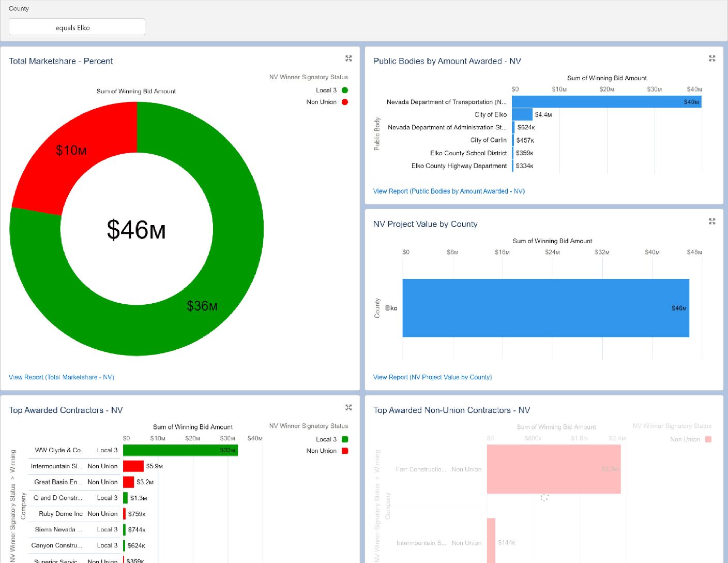Click the Nevada Department of Administration row label
This screenshot has height=563, width=728.
point(447,127)
